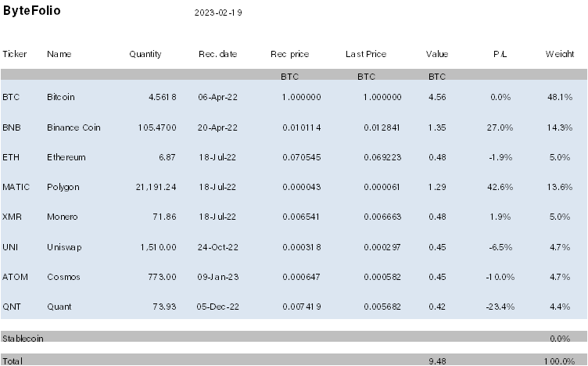Screen dimensions: 588x366
Task: Select the QNT ticker cell
Action: pyautogui.click(x=12, y=307)
